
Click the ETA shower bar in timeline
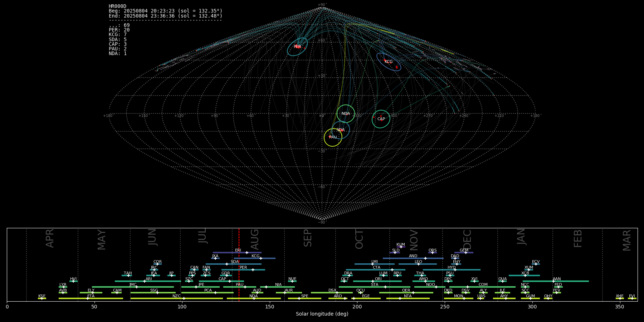click(x=91, y=298)
